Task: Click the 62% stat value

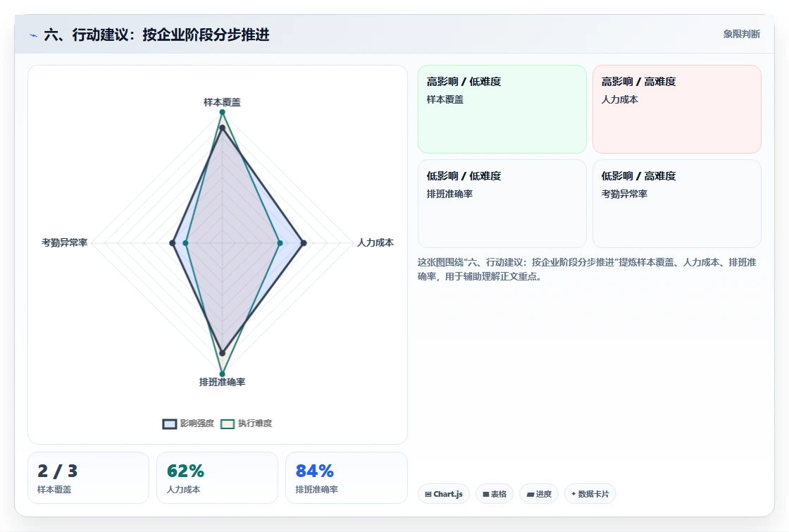Action: 185,471
